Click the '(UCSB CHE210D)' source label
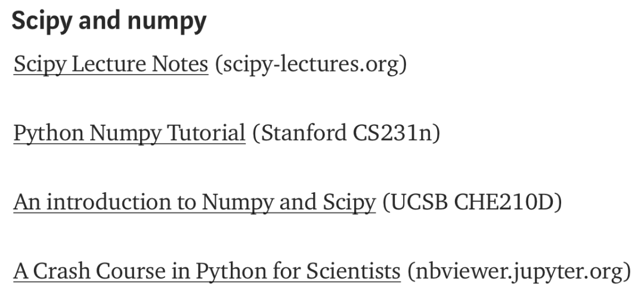Screen dimensions: 644x293 472,202
